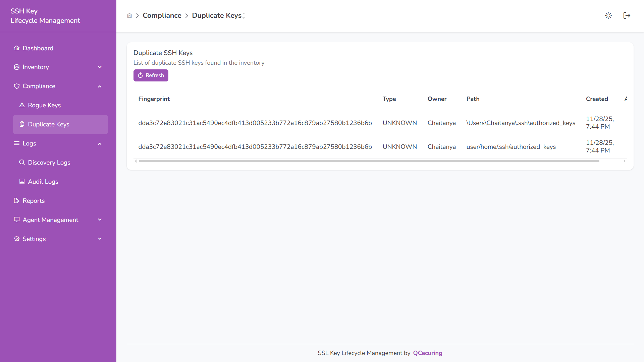Click the home icon in the breadcrumb
The height and width of the screenshot is (362, 644).
click(x=129, y=15)
